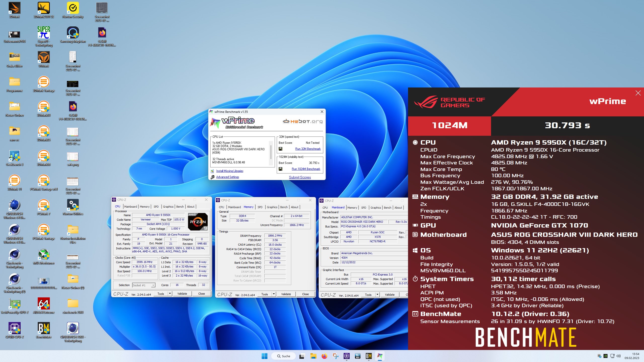Open Install Missing Libraries link

(230, 171)
